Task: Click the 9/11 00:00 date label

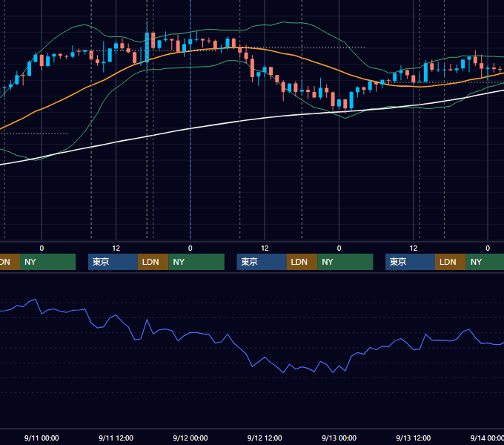Action: (42, 438)
